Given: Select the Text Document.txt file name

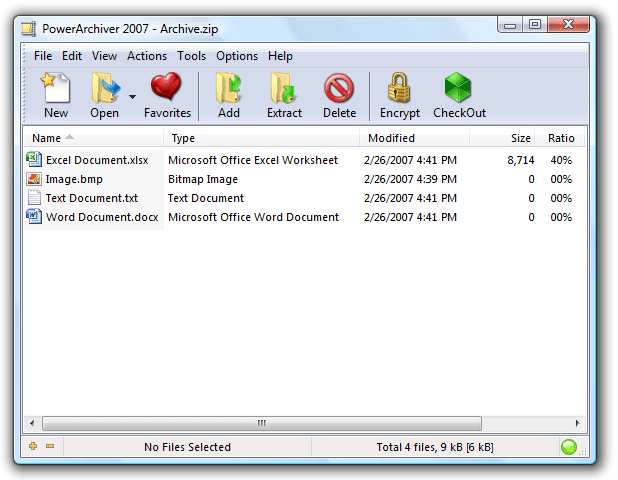Looking at the screenshot, I should click(92, 198).
